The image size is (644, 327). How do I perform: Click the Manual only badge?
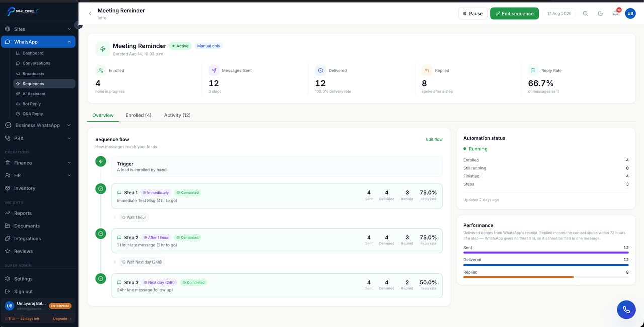208,46
